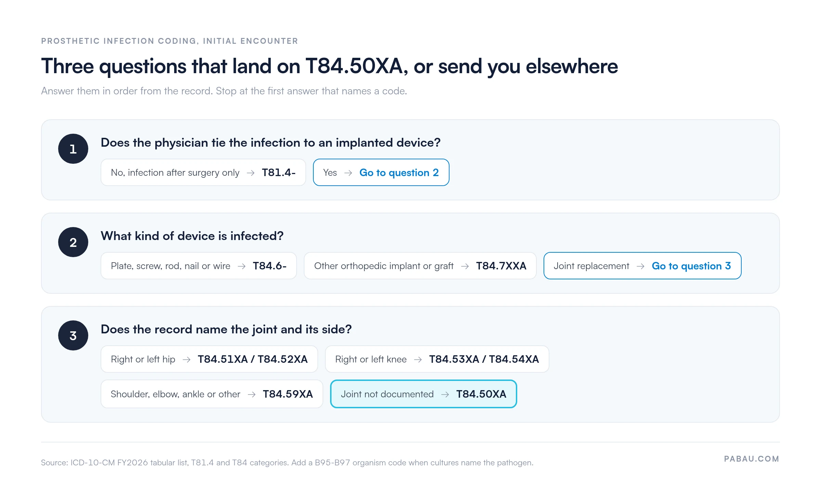The height and width of the screenshot is (504, 821).
Task: Click arrow before Go to question 3
Action: pos(641,266)
